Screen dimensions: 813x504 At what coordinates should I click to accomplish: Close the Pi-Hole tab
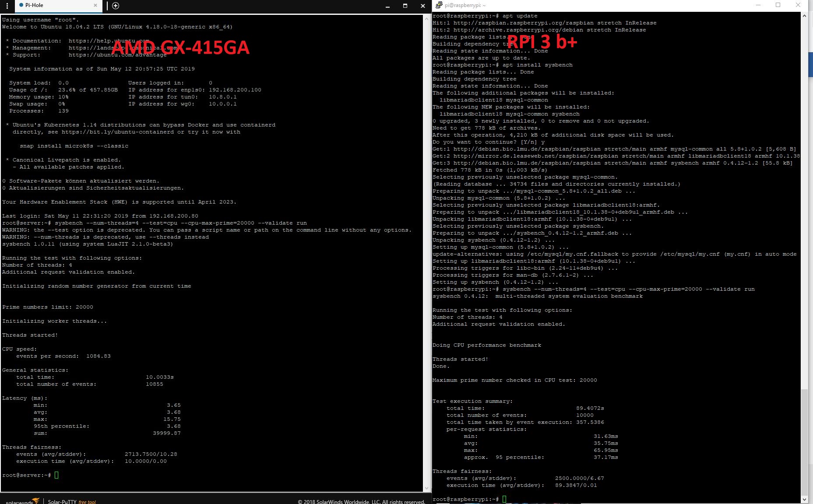click(x=95, y=6)
